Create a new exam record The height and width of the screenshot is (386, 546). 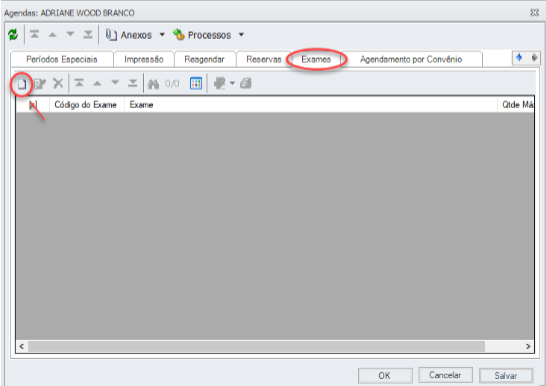tap(22, 84)
